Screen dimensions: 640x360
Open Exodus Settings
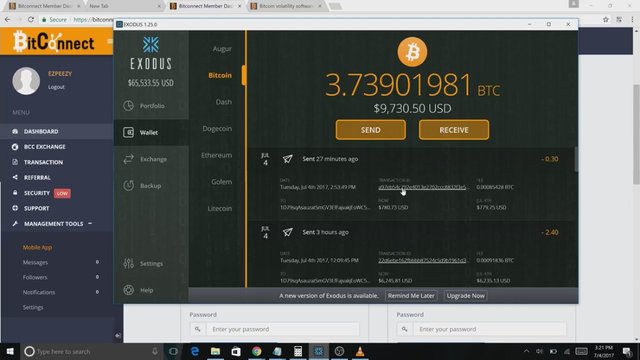[143, 263]
